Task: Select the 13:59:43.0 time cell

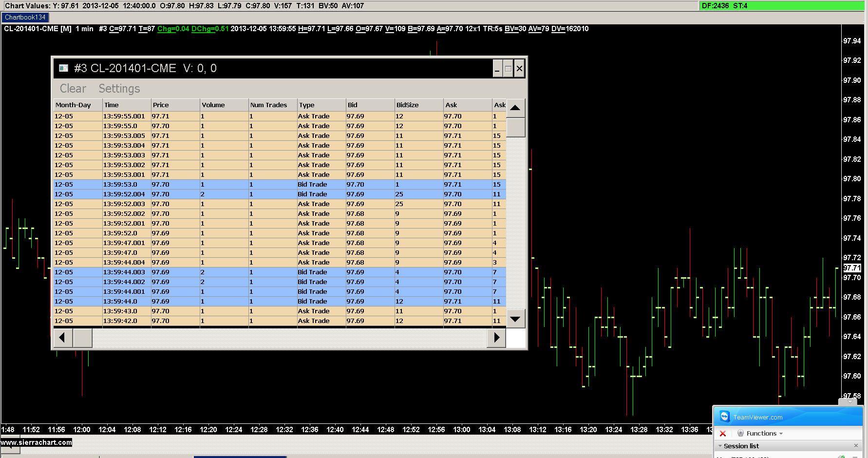Action: point(127,311)
